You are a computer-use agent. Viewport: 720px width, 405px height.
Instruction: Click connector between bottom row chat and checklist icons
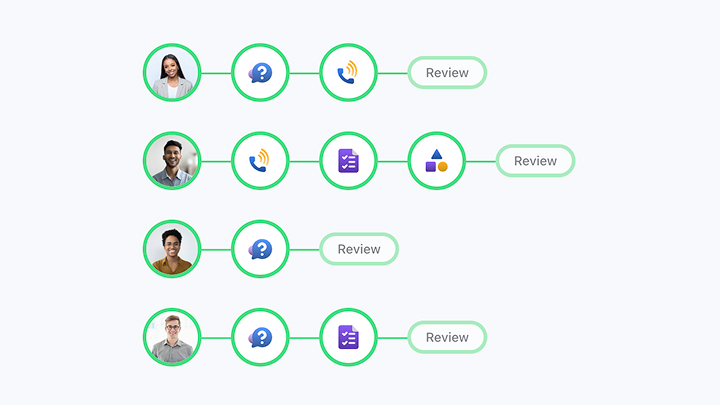304,337
